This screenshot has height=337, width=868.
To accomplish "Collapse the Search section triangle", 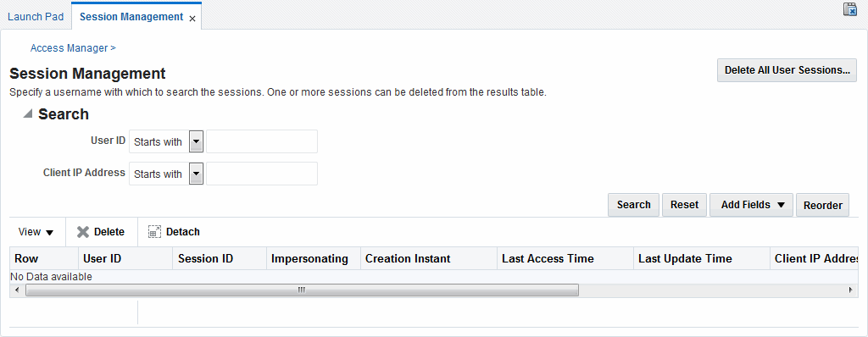I will (x=28, y=113).
